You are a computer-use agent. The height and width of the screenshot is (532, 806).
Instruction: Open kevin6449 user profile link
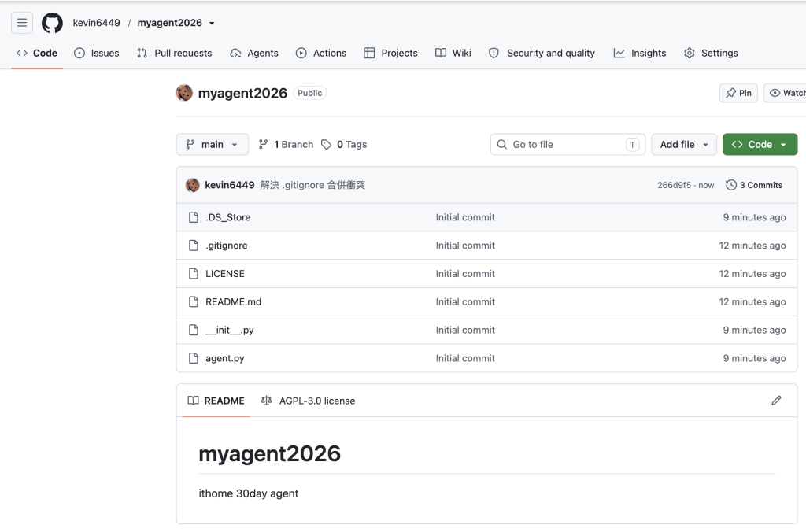[96, 23]
